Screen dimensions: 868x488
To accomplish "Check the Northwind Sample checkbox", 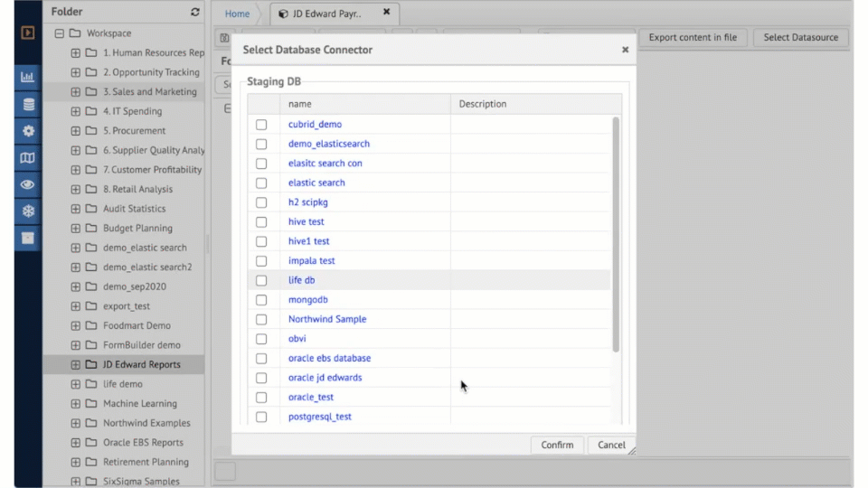I will (x=261, y=319).
